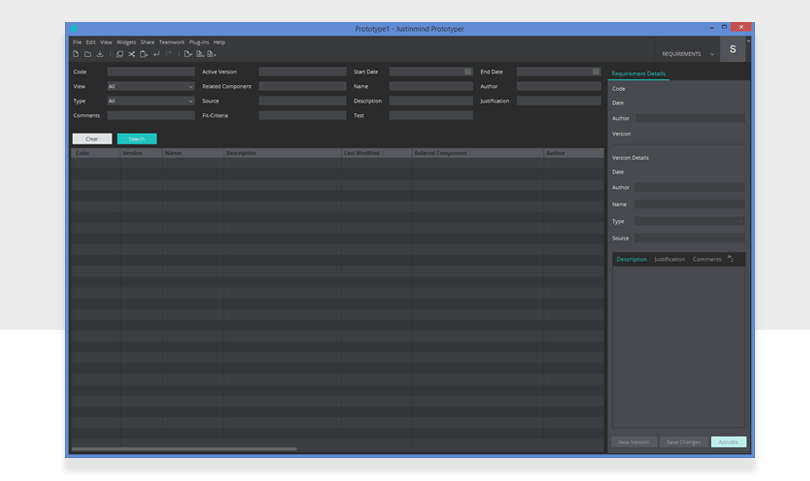This screenshot has height=481, width=810.
Task: Open the Type dropdown under Version Details
Action: coord(690,221)
